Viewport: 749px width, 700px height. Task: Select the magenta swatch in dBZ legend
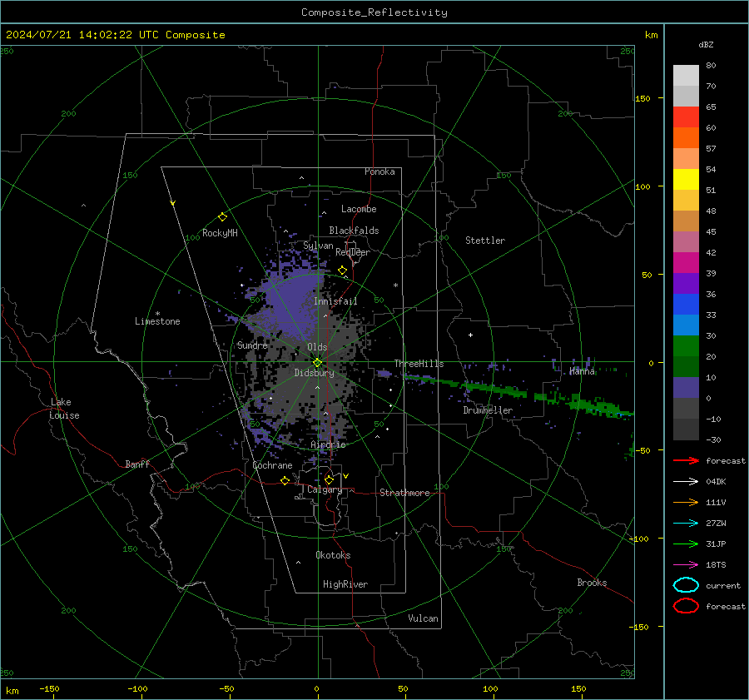click(686, 263)
